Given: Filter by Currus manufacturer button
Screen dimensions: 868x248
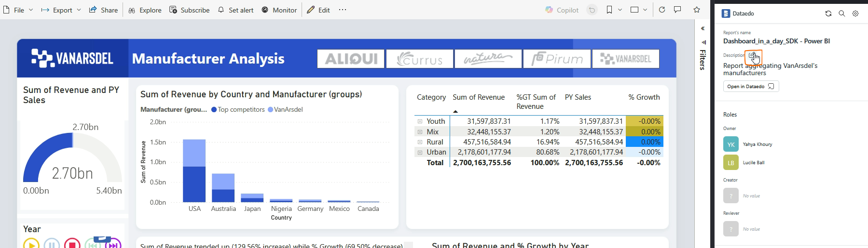Looking at the screenshot, I should (420, 59).
